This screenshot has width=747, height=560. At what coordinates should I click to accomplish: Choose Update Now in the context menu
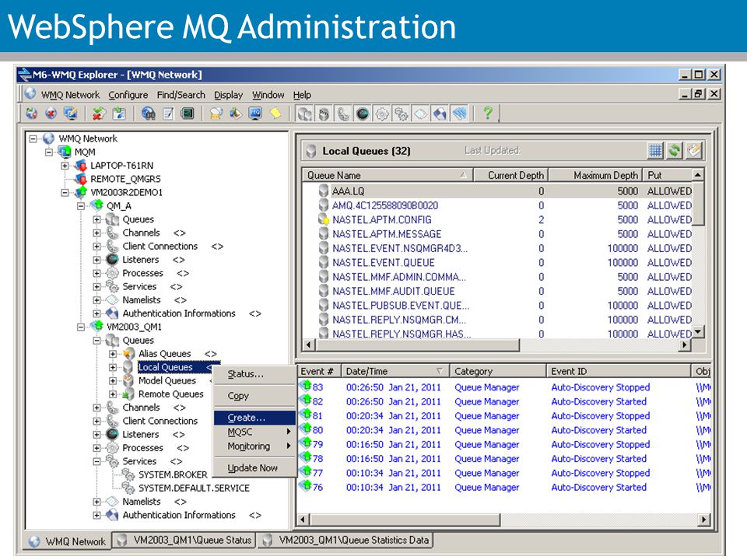[x=254, y=468]
